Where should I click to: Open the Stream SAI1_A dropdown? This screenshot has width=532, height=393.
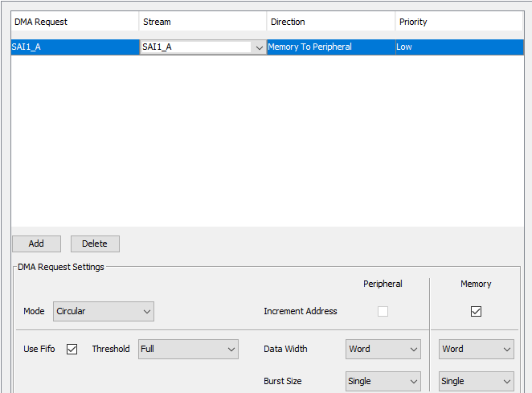pyautogui.click(x=203, y=47)
